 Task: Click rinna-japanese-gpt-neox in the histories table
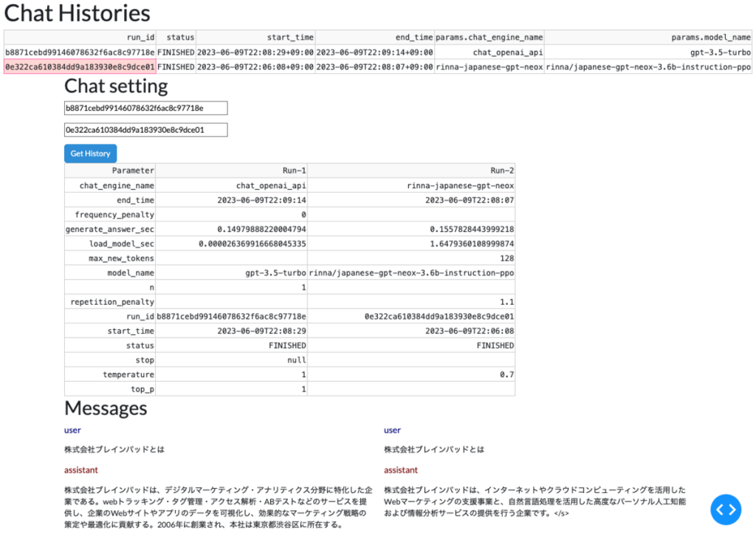[489, 66]
